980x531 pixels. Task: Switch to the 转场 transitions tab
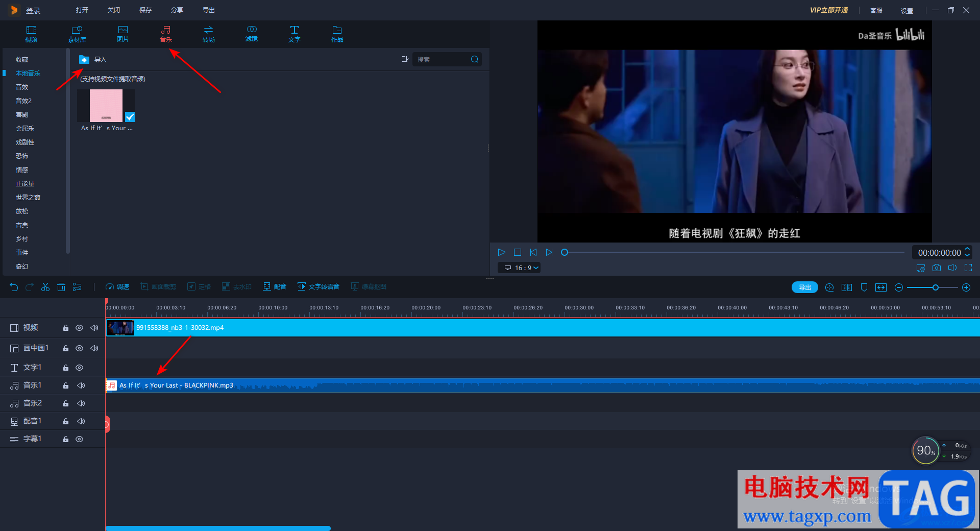pos(209,34)
